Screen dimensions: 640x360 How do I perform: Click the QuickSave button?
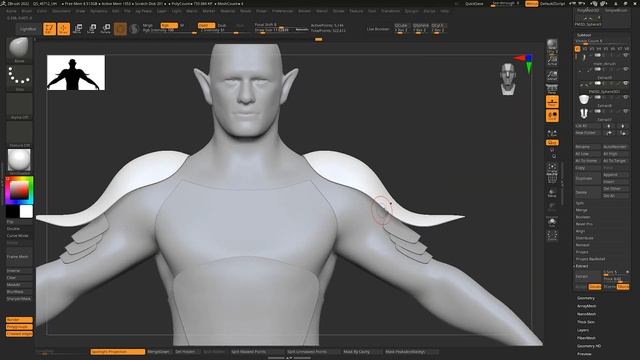tap(474, 4)
